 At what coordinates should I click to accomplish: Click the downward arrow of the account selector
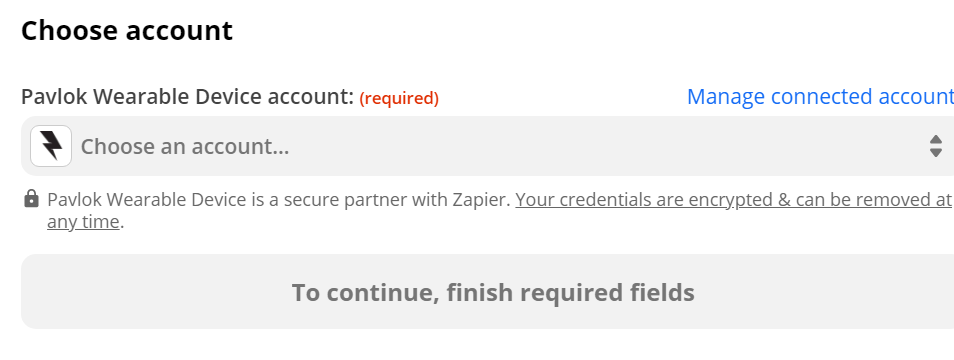pos(936,153)
